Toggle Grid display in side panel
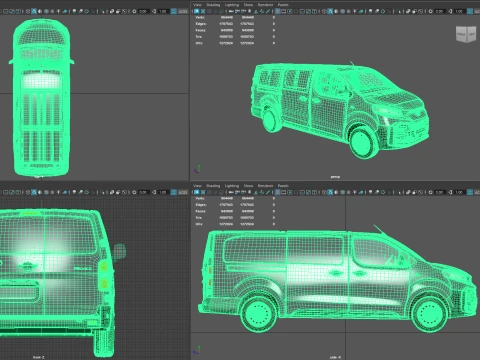Viewport: 480px width, 360px height. 278,192
